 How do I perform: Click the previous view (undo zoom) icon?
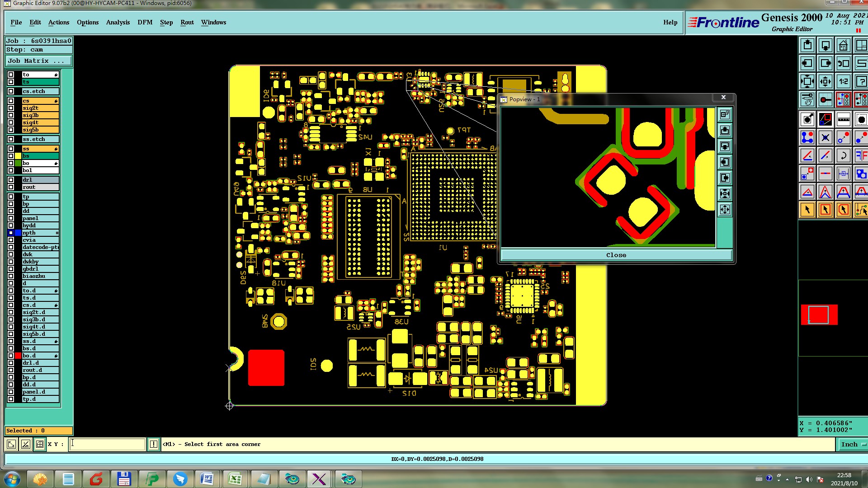844,63
